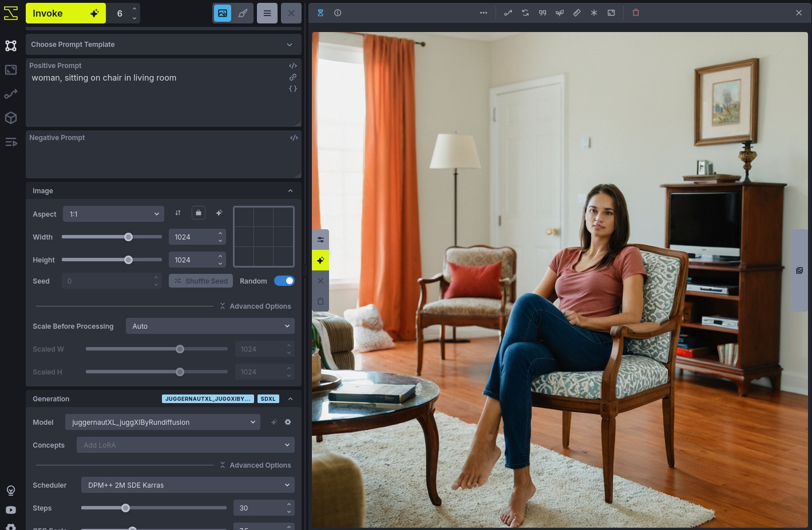The height and width of the screenshot is (530, 812).
Task: Click sync models icon beside Model
Action: (x=274, y=422)
